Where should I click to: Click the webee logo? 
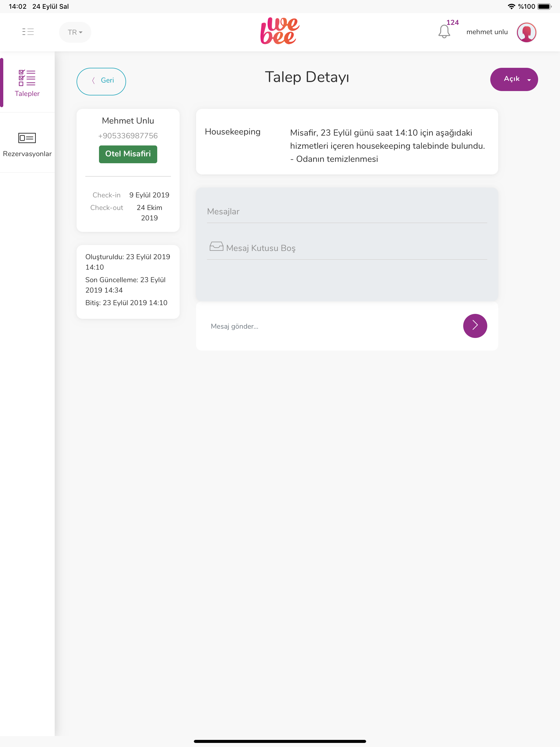tap(280, 31)
